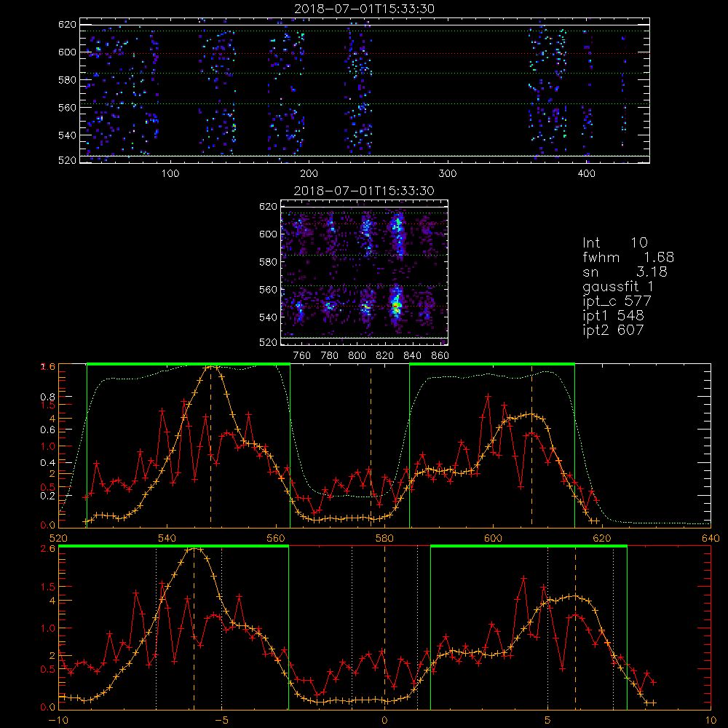Click the white 0.4 label on the profile plot
Screen dimensions: 728x728
[48, 463]
